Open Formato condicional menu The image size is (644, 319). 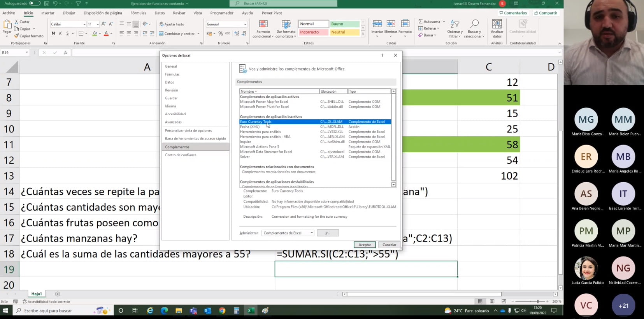(263, 29)
